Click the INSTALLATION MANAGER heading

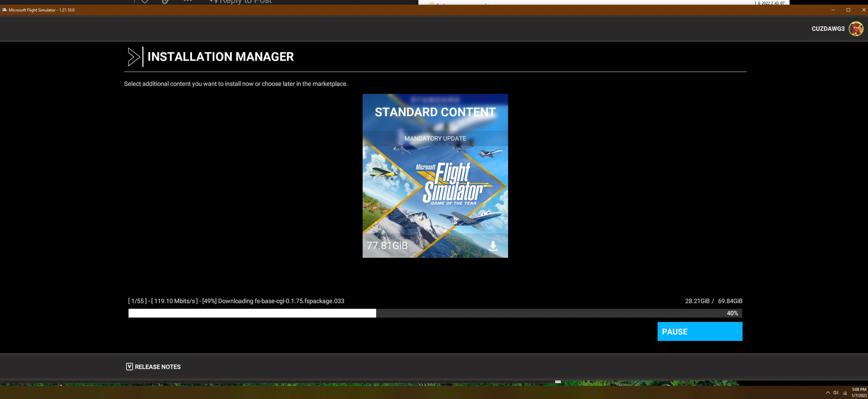coord(221,57)
